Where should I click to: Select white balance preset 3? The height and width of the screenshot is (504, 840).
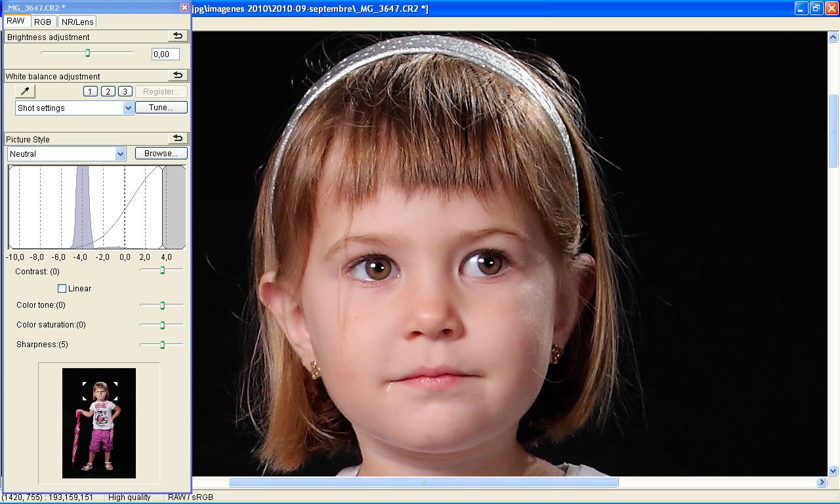pyautogui.click(x=125, y=91)
